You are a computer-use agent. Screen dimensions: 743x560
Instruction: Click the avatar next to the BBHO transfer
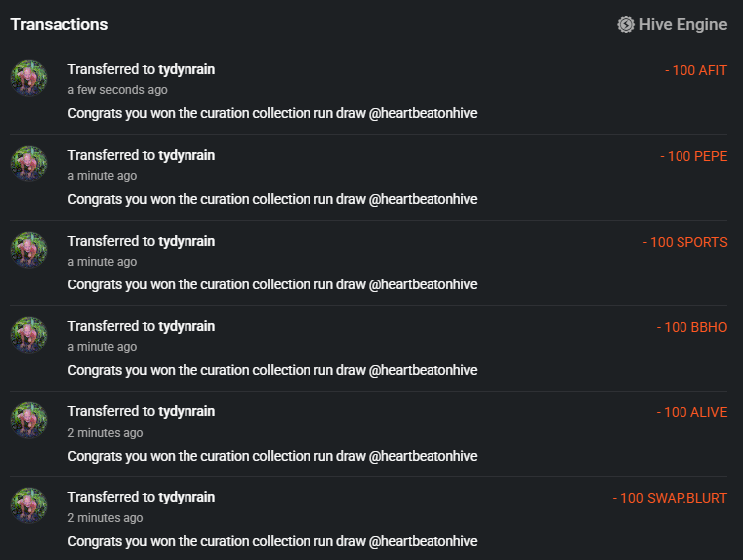click(x=29, y=335)
